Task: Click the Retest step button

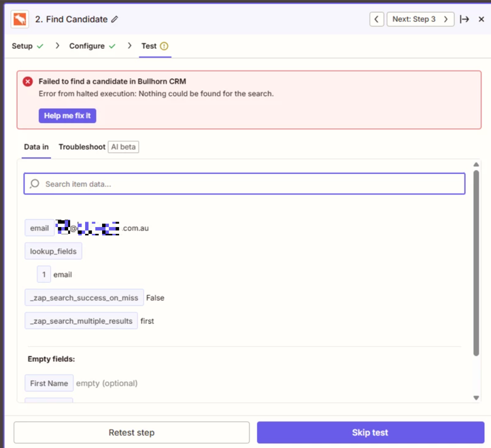Action: click(131, 432)
